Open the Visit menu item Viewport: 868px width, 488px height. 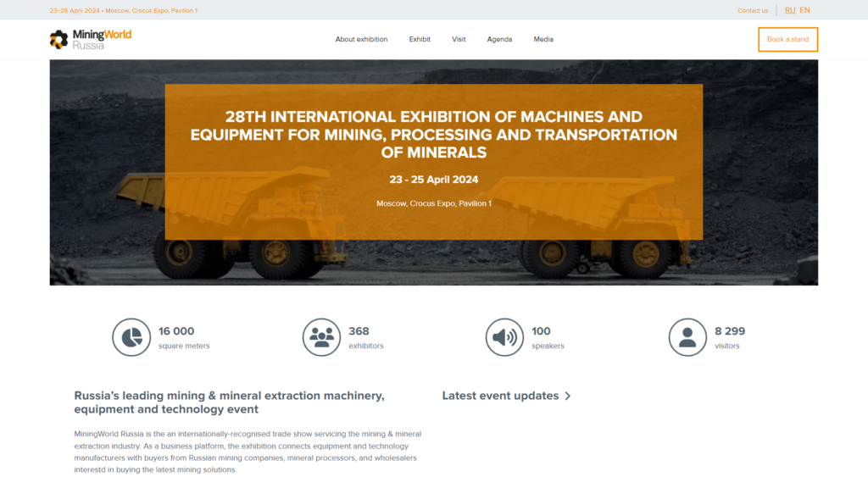[459, 39]
